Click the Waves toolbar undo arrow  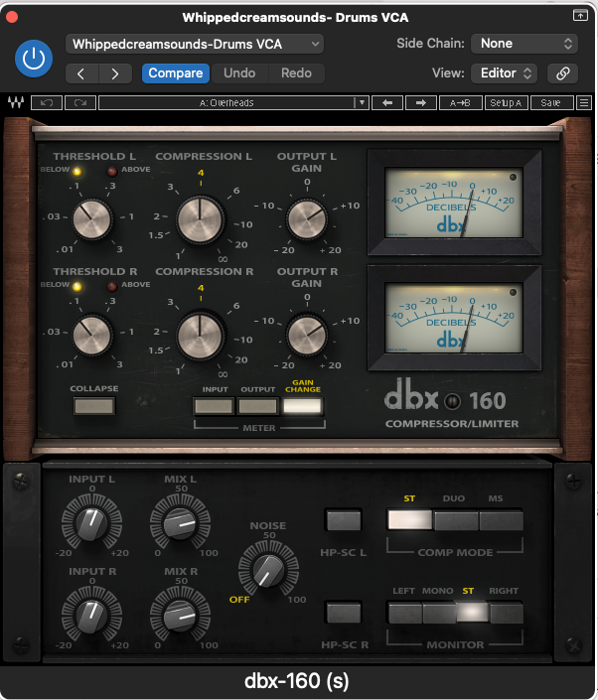tap(47, 103)
